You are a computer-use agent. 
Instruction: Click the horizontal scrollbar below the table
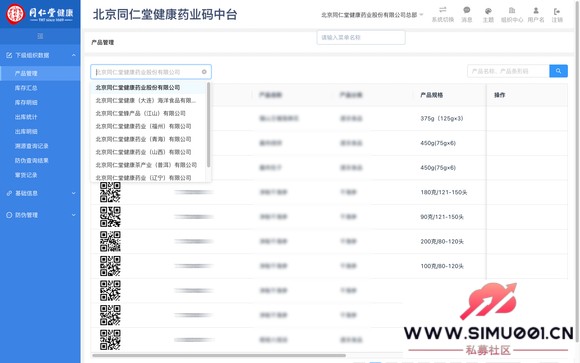[219, 356]
